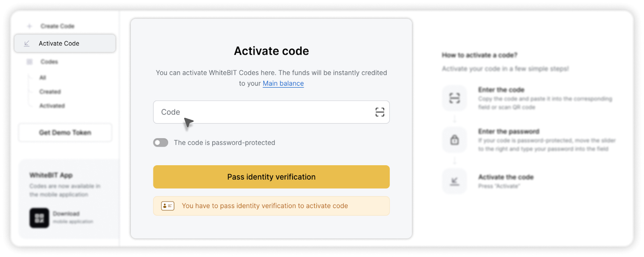644x257 pixels.
Task: Click inside the Code input field
Action: pos(262,112)
